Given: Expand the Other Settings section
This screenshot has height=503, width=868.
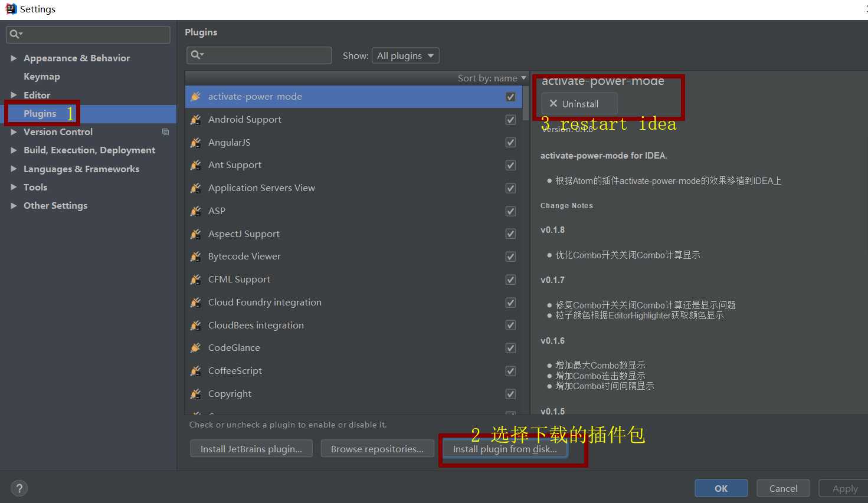Looking at the screenshot, I should (x=14, y=206).
